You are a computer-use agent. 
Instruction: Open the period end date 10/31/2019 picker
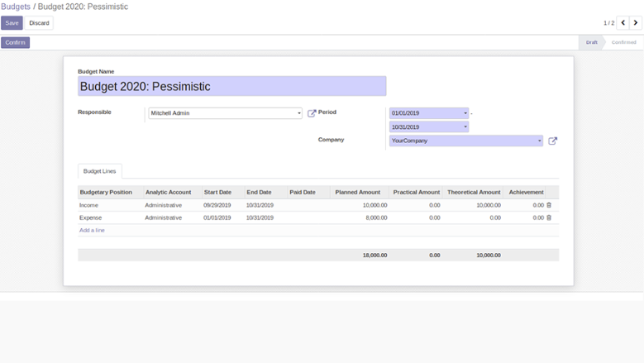pyautogui.click(x=429, y=127)
